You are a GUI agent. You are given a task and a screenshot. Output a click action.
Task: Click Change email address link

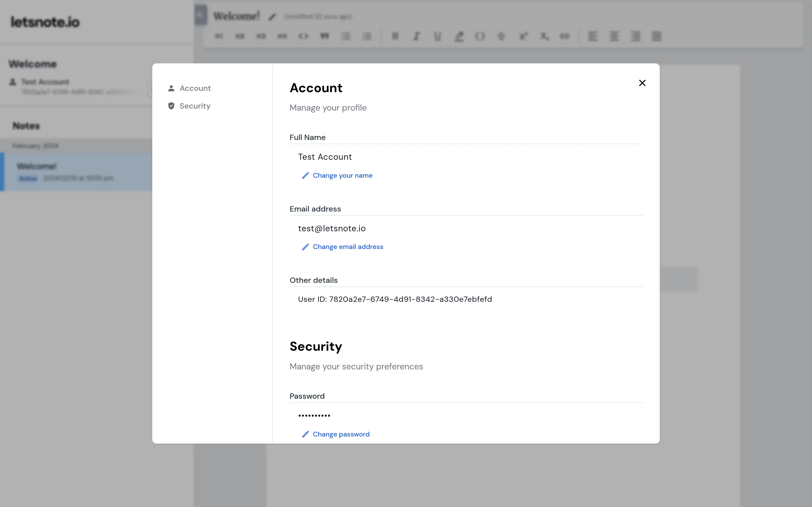348,247
